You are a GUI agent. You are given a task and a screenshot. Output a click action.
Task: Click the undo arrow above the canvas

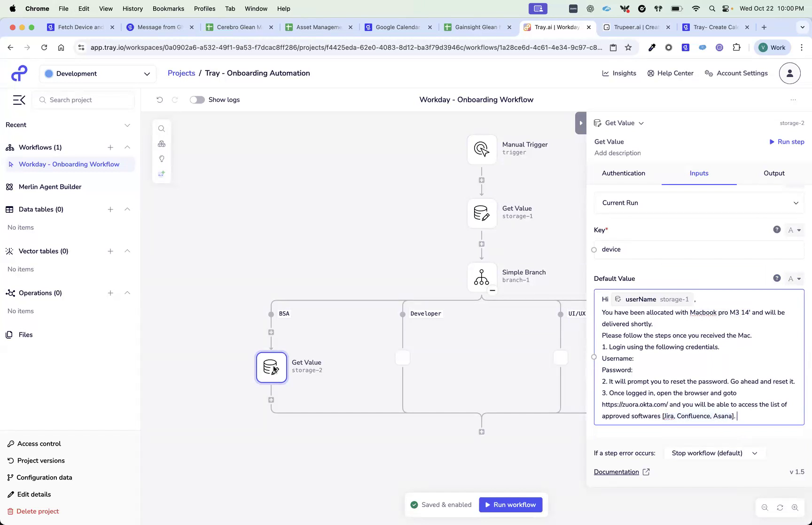pos(160,100)
